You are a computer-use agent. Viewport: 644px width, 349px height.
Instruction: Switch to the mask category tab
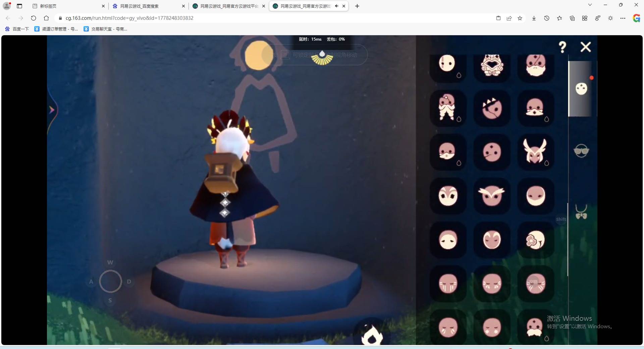click(581, 89)
